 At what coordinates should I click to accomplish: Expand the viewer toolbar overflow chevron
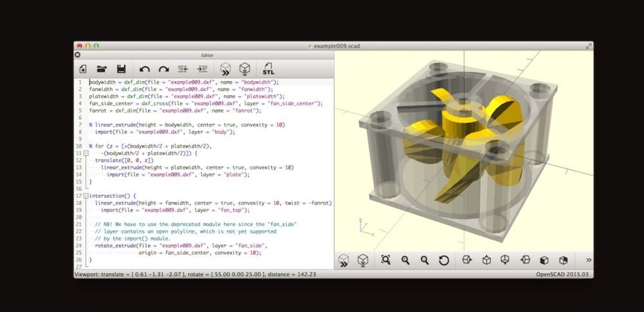(588, 260)
